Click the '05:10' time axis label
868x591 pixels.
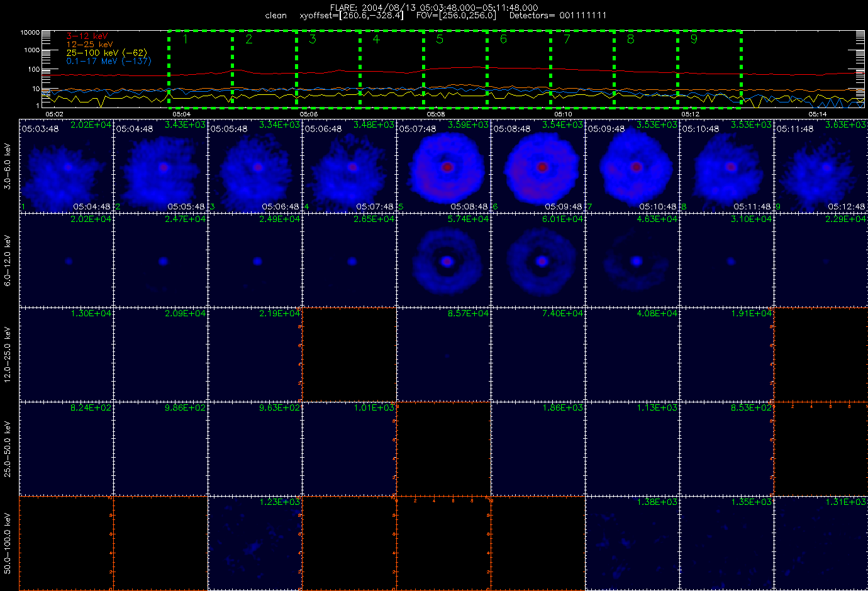tap(563, 114)
